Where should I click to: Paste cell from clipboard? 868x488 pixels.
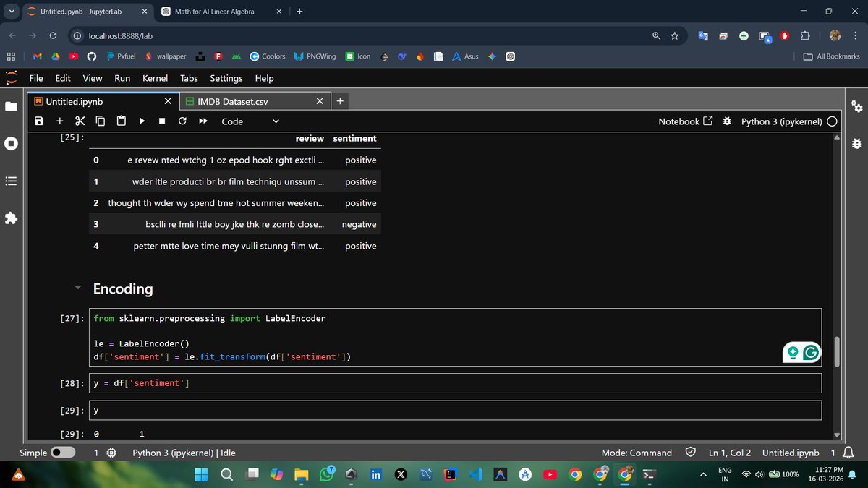click(121, 121)
